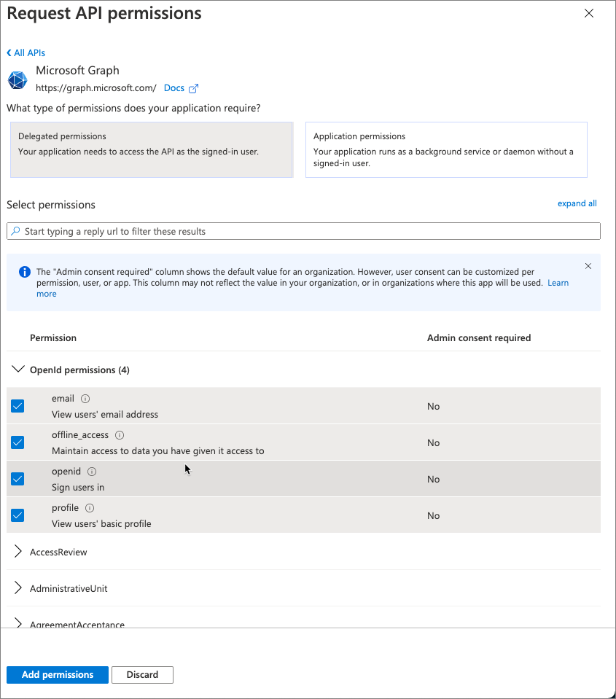Go back to All APIs
616x699 pixels.
click(x=29, y=52)
